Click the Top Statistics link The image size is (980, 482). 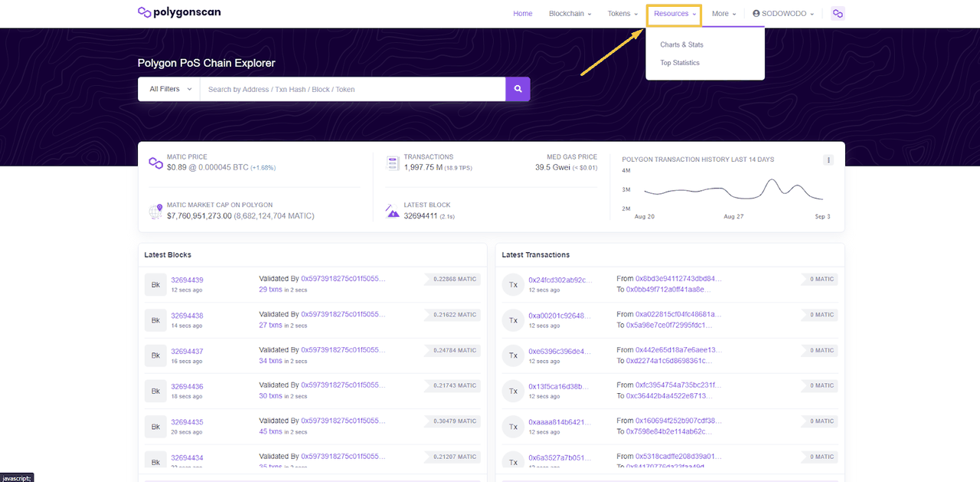(680, 62)
